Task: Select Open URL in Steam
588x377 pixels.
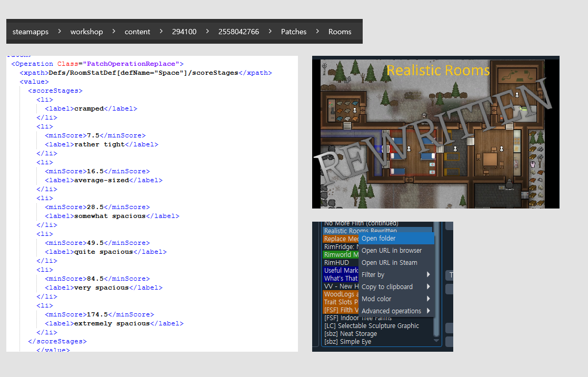Action: click(396, 263)
